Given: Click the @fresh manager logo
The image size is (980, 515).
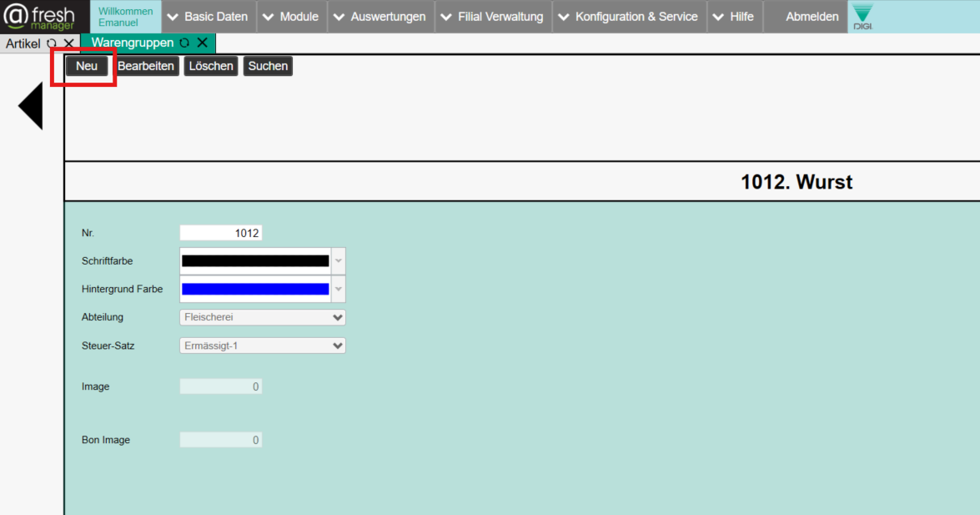Looking at the screenshot, I should coord(38,17).
